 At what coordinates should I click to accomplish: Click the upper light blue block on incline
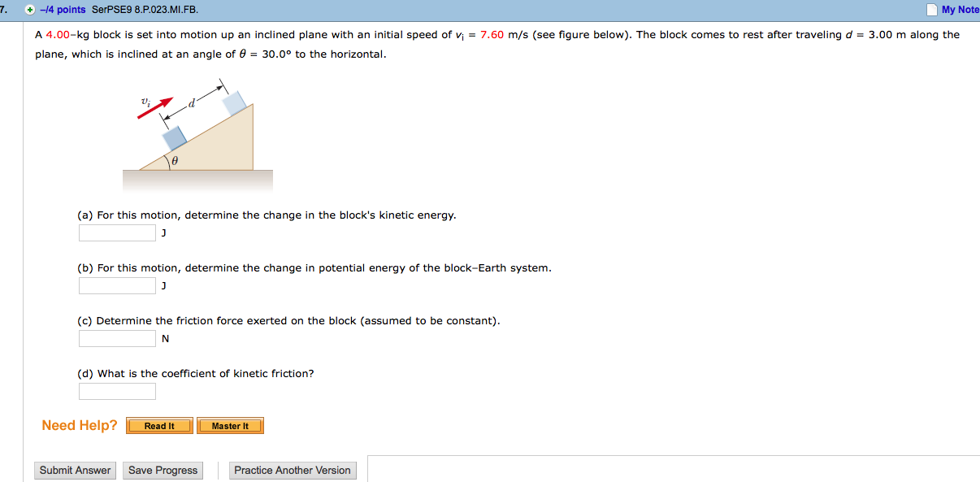point(235,102)
